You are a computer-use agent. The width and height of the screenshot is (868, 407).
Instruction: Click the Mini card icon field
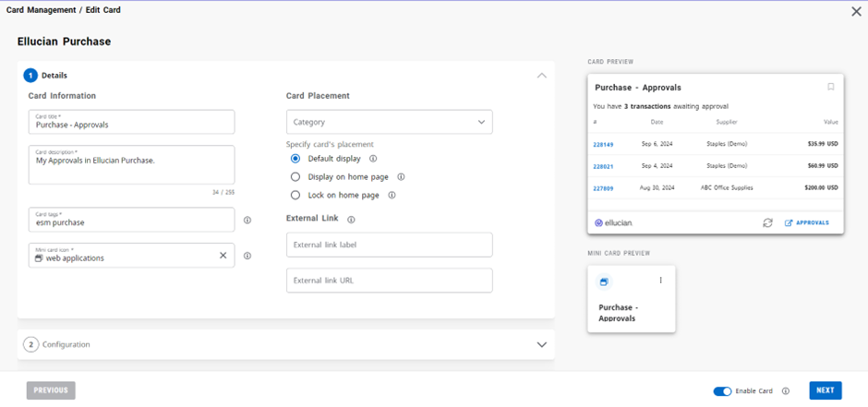tap(132, 256)
